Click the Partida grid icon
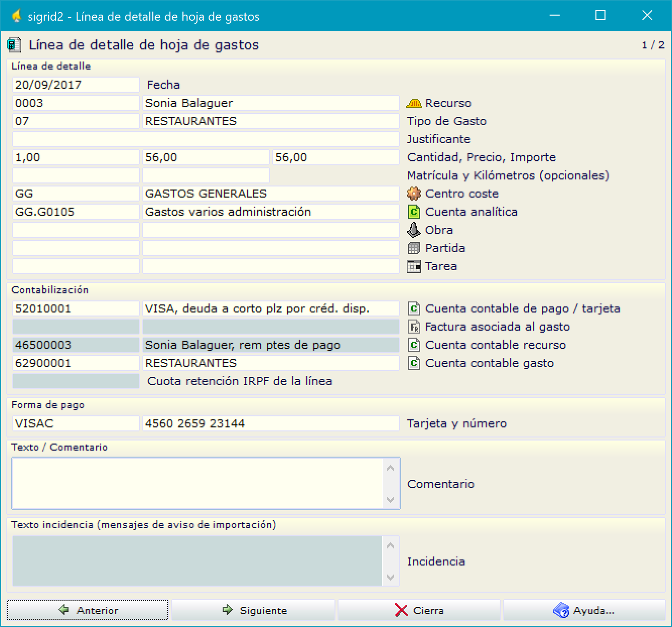 click(414, 248)
